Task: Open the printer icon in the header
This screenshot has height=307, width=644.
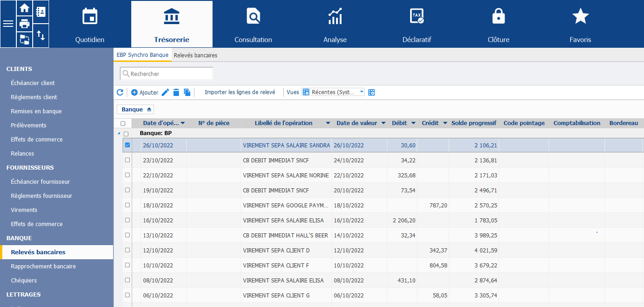Action: tap(25, 24)
